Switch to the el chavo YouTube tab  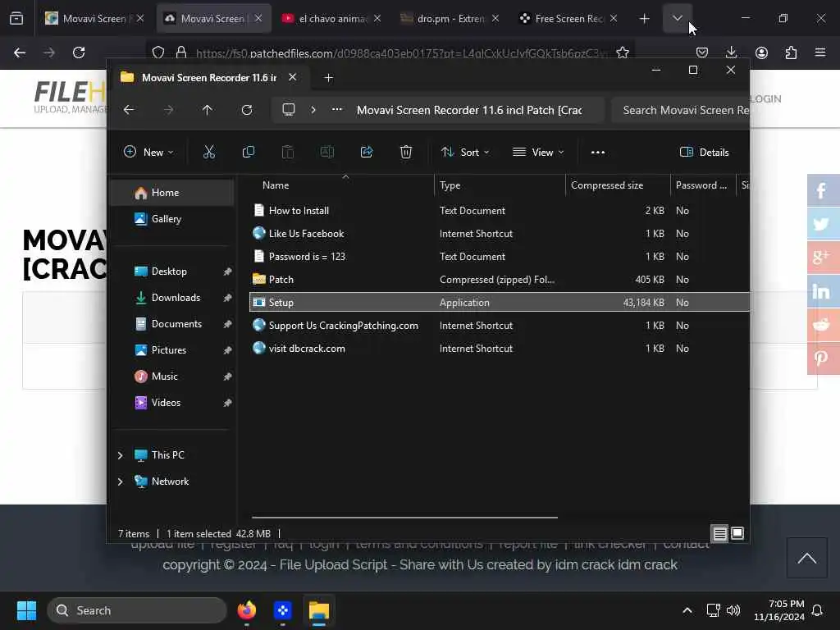tap(331, 18)
